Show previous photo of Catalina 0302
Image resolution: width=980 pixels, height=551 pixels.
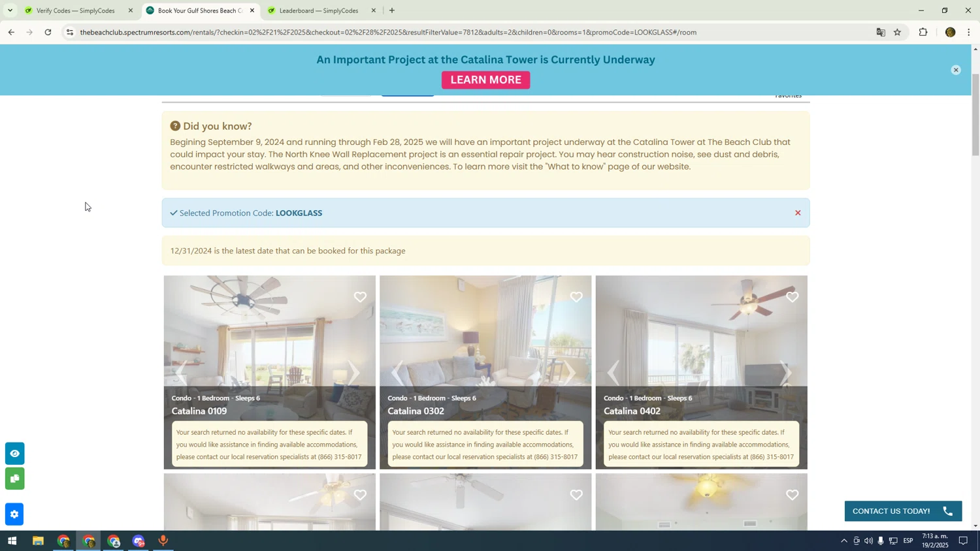[x=397, y=373]
